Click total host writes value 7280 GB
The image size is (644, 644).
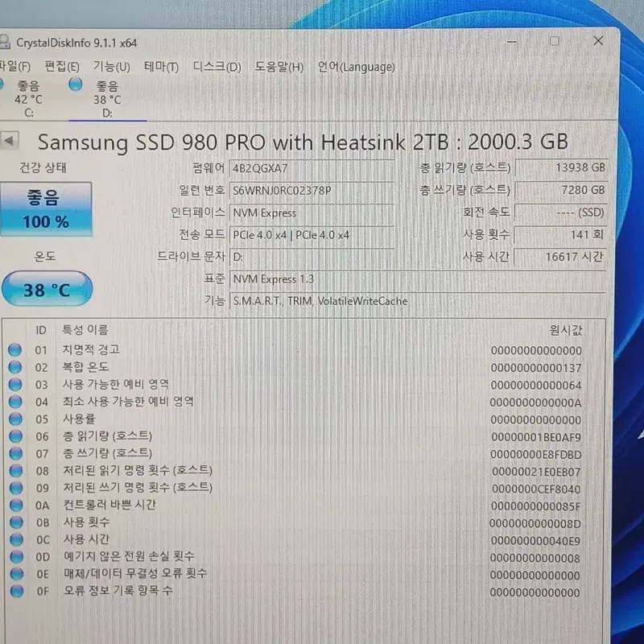tap(561, 190)
